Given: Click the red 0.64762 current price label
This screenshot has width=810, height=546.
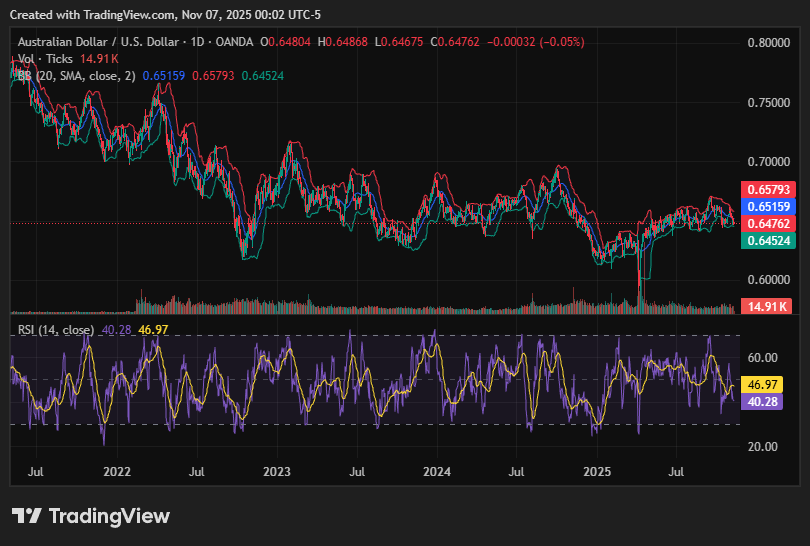Looking at the screenshot, I should coord(766,224).
